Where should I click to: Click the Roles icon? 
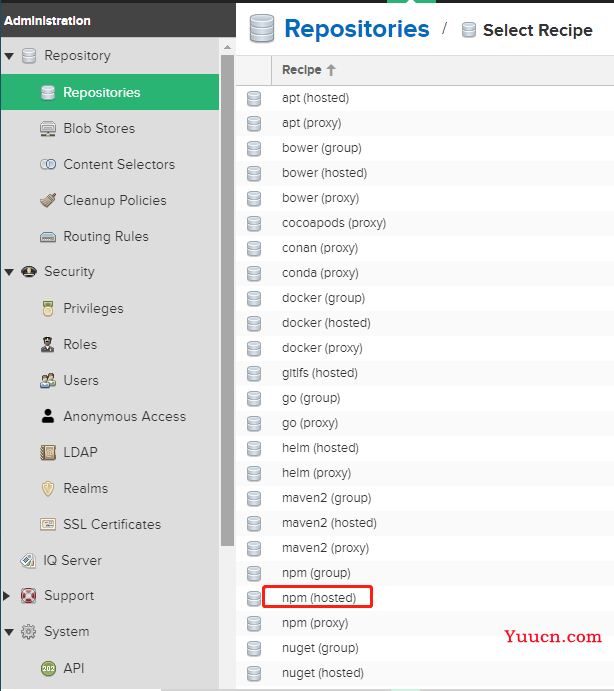coord(48,345)
